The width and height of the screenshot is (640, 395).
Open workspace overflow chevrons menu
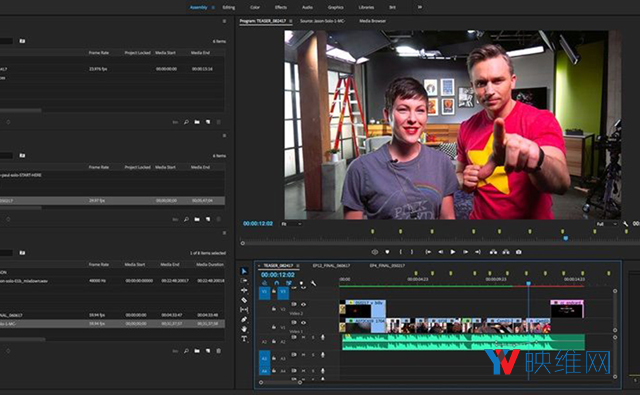click(420, 7)
